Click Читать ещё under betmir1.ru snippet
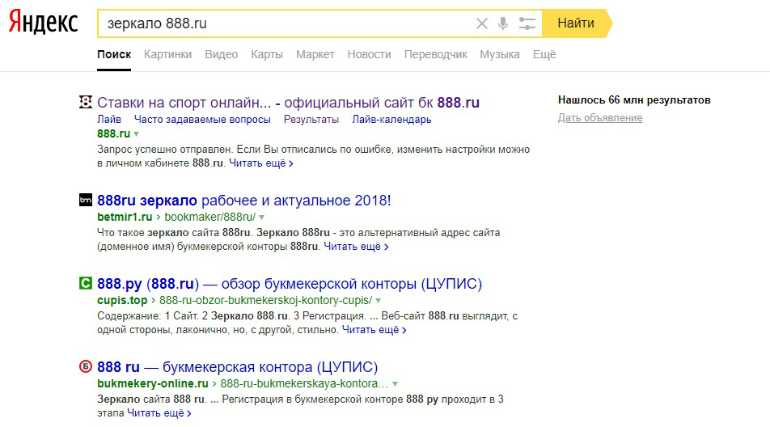This screenshot has width=770, height=427. click(x=356, y=246)
